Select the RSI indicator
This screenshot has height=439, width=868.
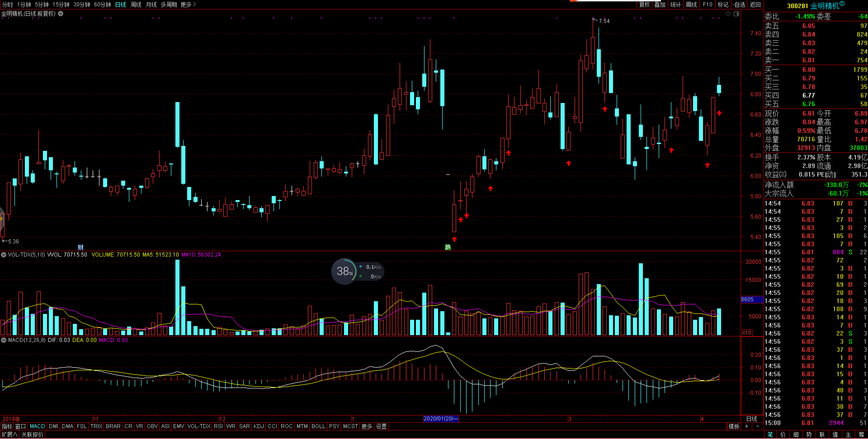(x=218, y=426)
